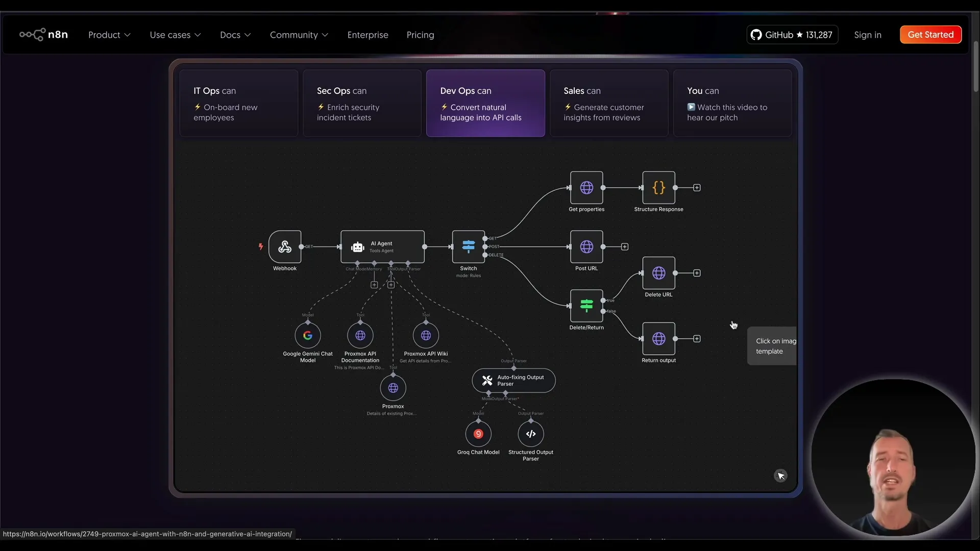Open the Get properties node
Image resolution: width=980 pixels, height=551 pixels.
(585, 187)
